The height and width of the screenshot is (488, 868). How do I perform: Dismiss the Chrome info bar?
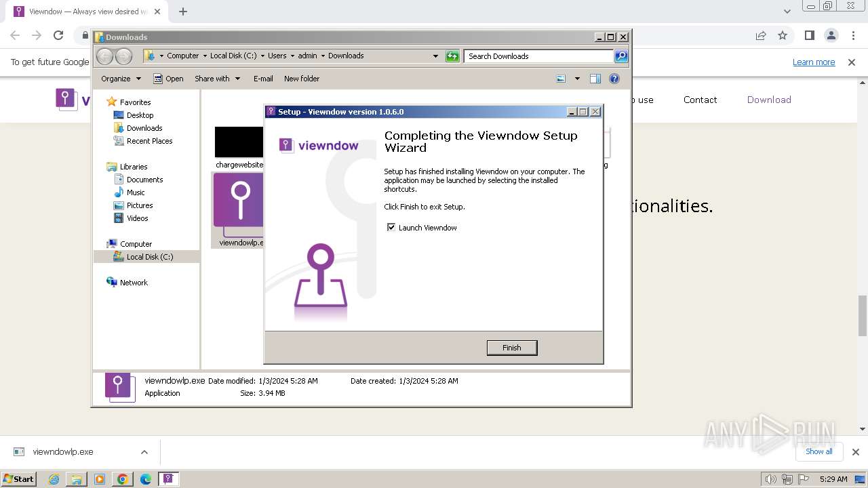tap(852, 62)
